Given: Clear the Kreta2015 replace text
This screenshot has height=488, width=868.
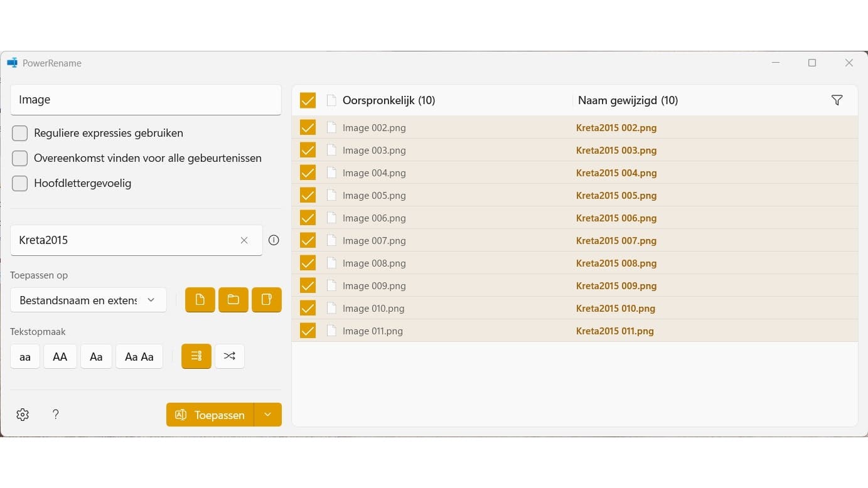Looking at the screenshot, I should 244,240.
